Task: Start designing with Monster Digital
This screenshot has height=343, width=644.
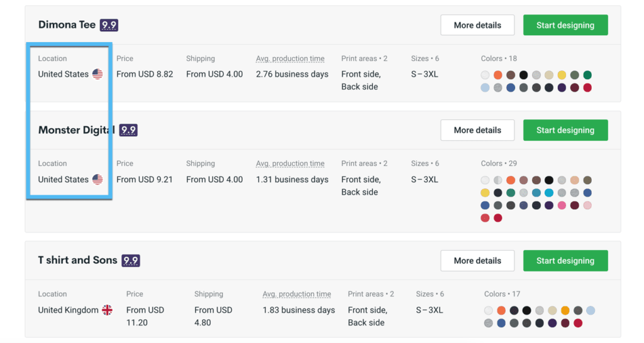Action: click(x=565, y=130)
